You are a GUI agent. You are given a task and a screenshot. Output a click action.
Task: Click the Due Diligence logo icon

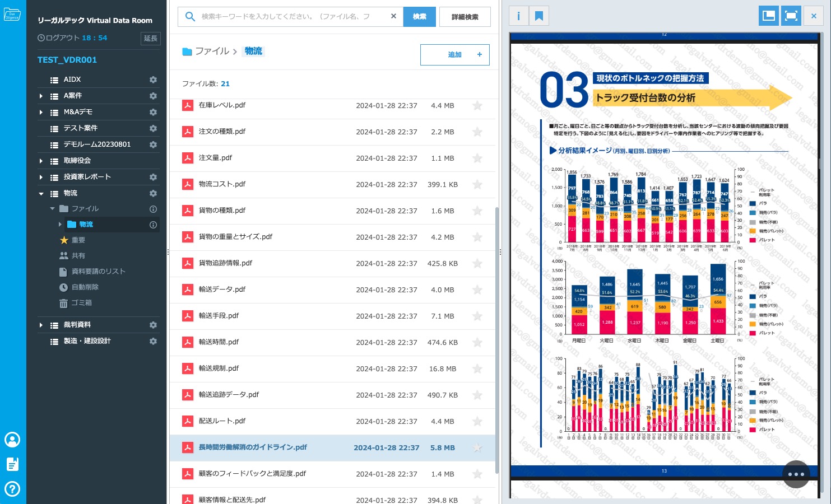tap(12, 15)
